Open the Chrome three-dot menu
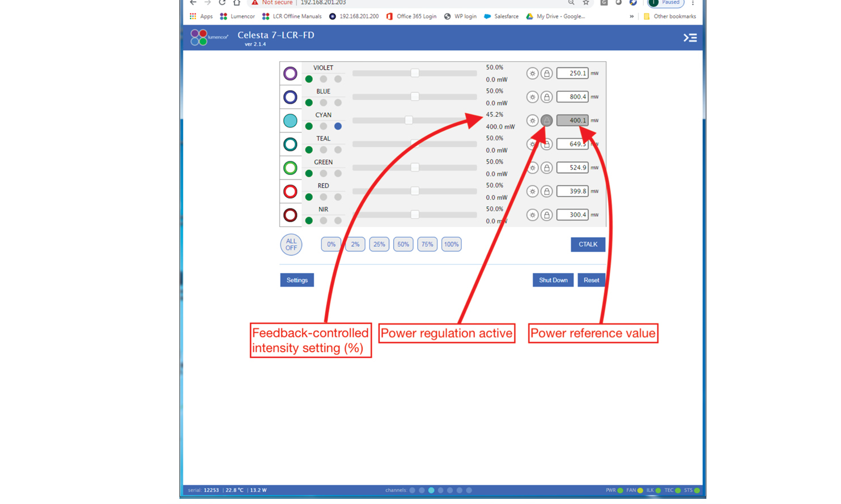This screenshot has height=504, width=841. [693, 3]
